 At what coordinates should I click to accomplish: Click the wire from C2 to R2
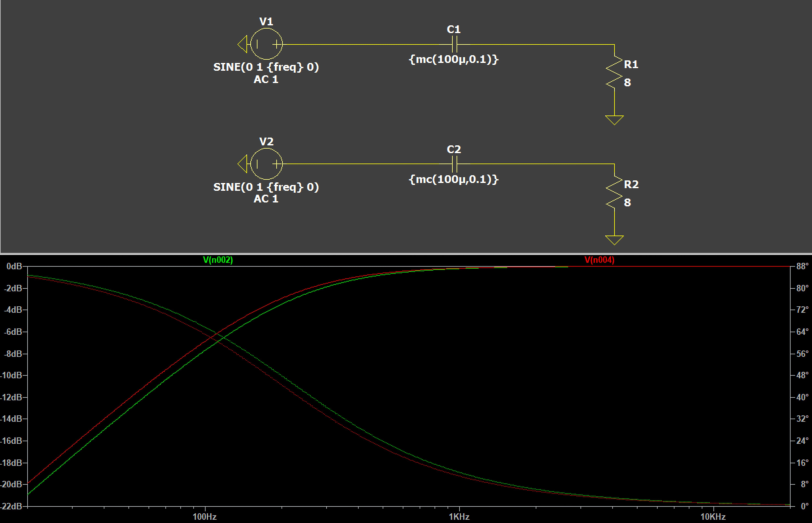[x=536, y=164]
